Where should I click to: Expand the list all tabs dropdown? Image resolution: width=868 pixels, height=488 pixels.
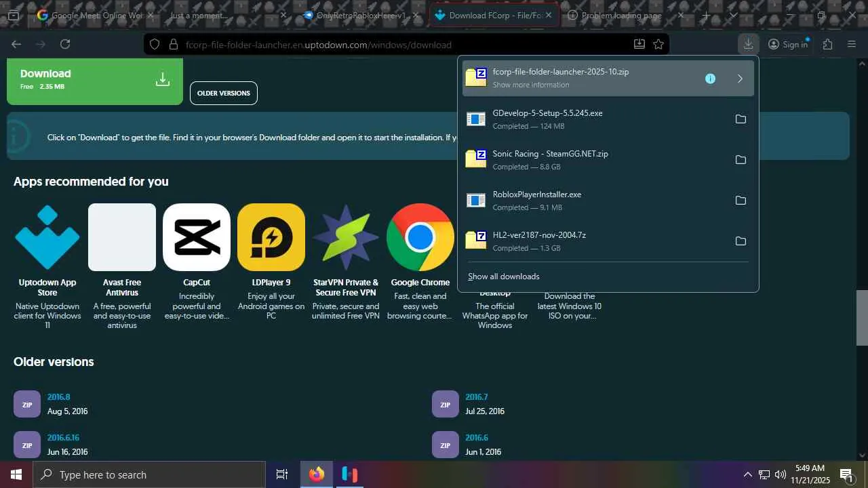pos(733,15)
